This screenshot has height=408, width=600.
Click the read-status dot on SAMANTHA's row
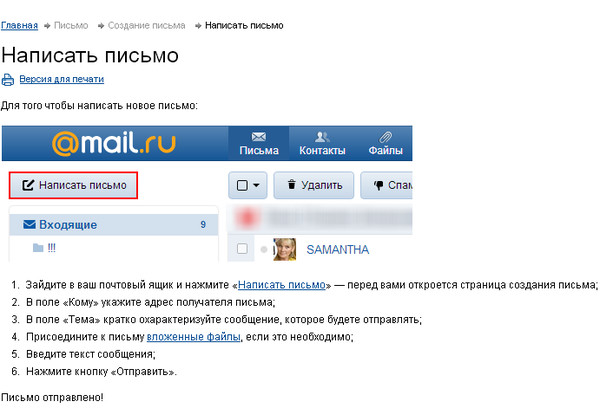264,250
